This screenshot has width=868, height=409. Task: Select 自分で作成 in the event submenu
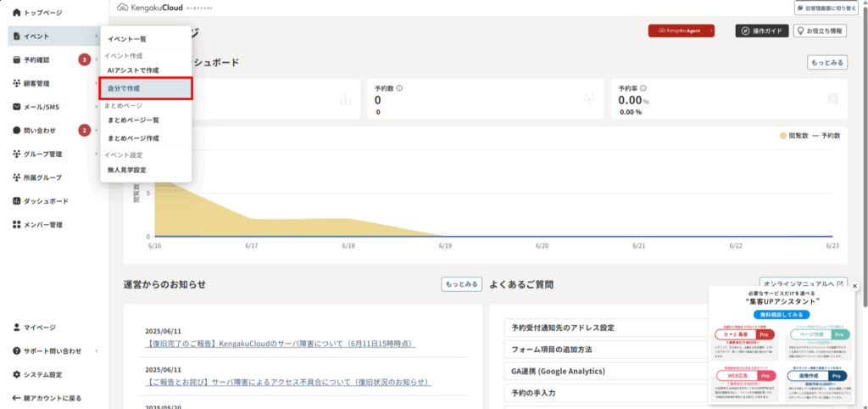tap(147, 87)
